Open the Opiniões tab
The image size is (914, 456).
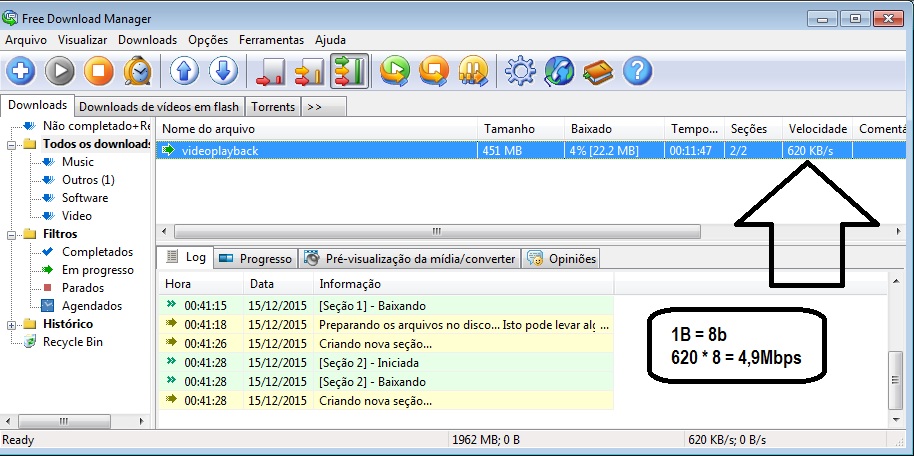pyautogui.click(x=561, y=258)
